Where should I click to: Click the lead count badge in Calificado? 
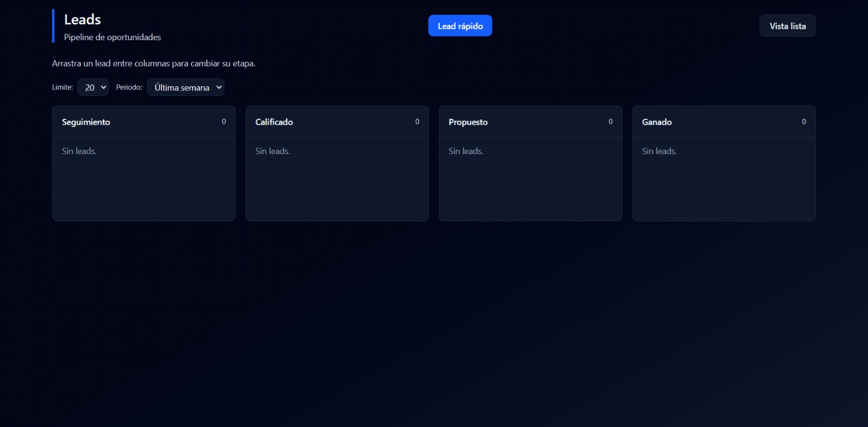pos(417,122)
